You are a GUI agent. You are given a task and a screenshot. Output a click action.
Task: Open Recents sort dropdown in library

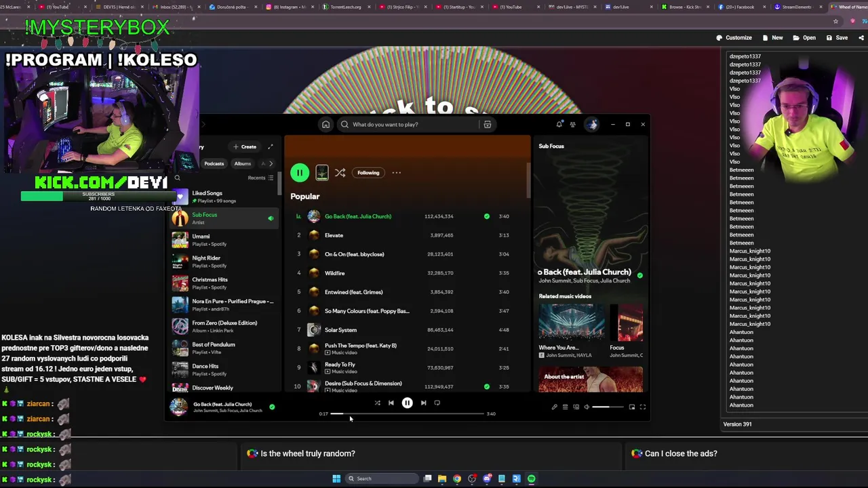point(260,178)
